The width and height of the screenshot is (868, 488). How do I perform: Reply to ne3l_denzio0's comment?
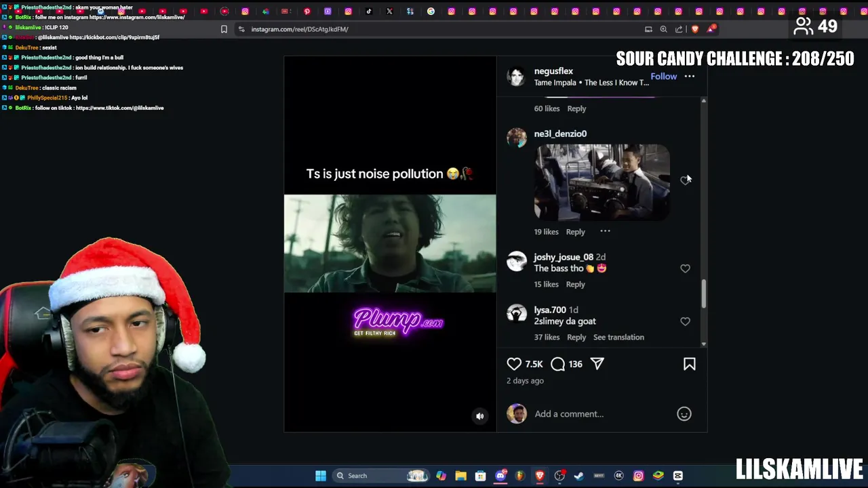coord(575,232)
